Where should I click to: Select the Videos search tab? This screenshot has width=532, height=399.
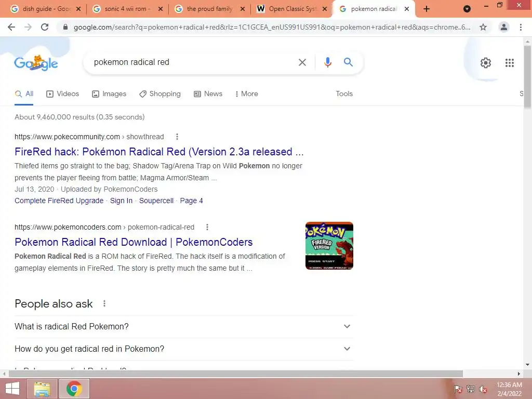click(x=62, y=94)
